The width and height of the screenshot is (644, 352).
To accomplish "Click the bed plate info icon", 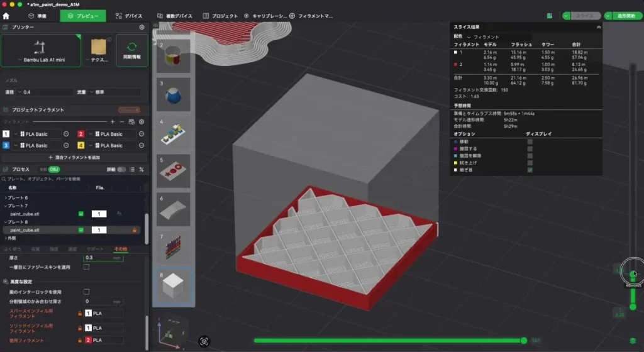I will pos(109,40).
